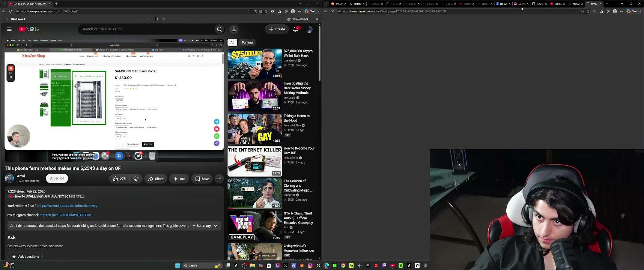
Task: Open Google Chrome from the taskbar
Action: 343,265
